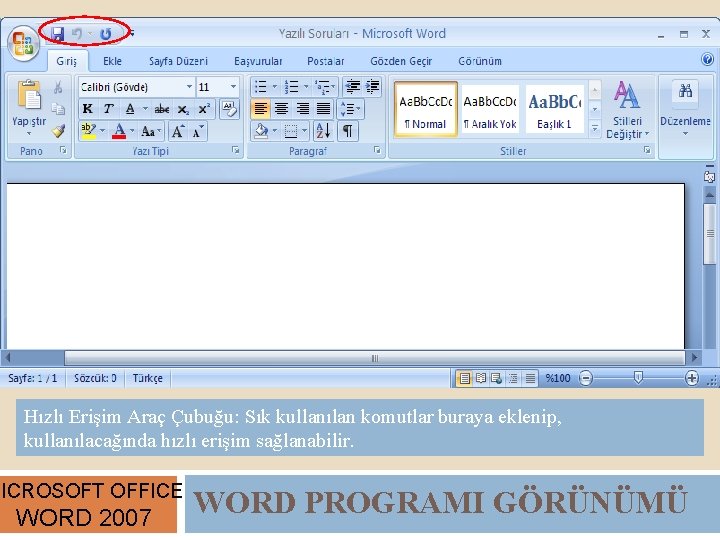Apply red font color A
Image resolution: width=720 pixels, height=540 pixels.
pyautogui.click(x=119, y=131)
